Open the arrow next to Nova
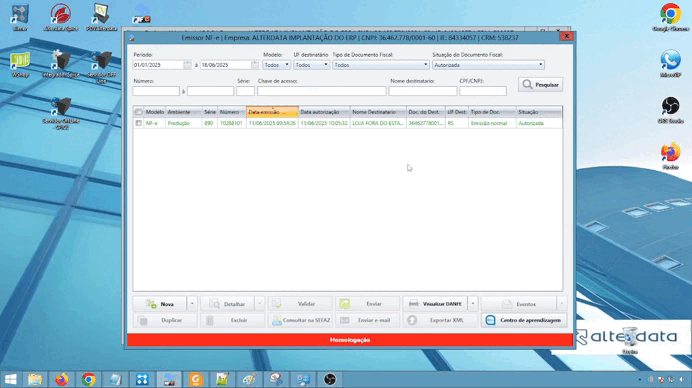The height and width of the screenshot is (388, 692). pos(192,304)
